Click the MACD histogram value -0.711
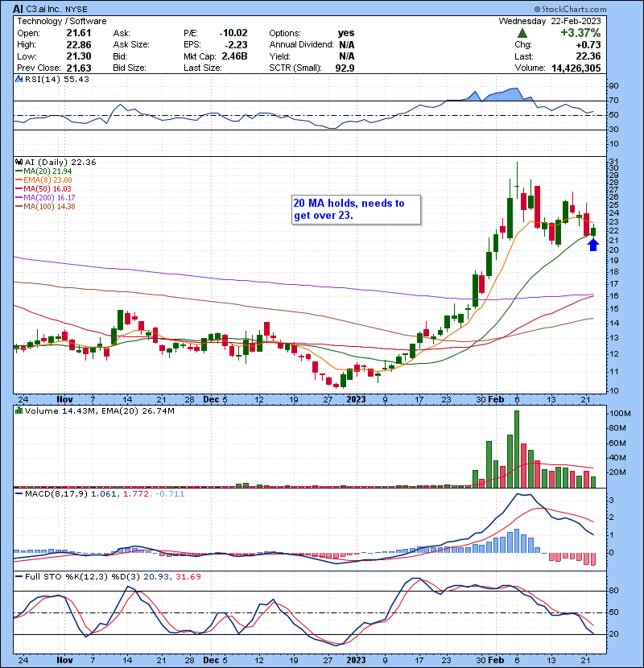Image resolution: width=644 pixels, height=668 pixels. 170,494
